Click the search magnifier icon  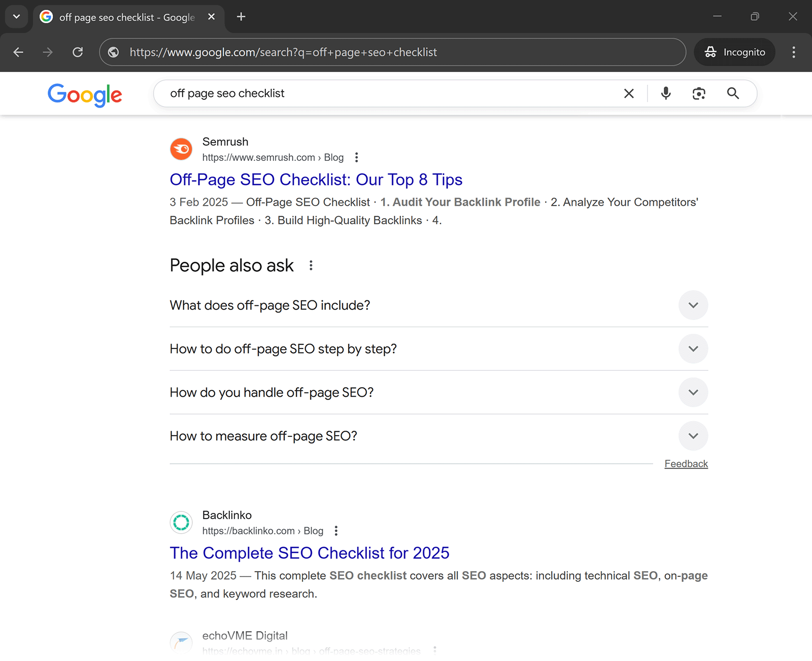point(733,93)
